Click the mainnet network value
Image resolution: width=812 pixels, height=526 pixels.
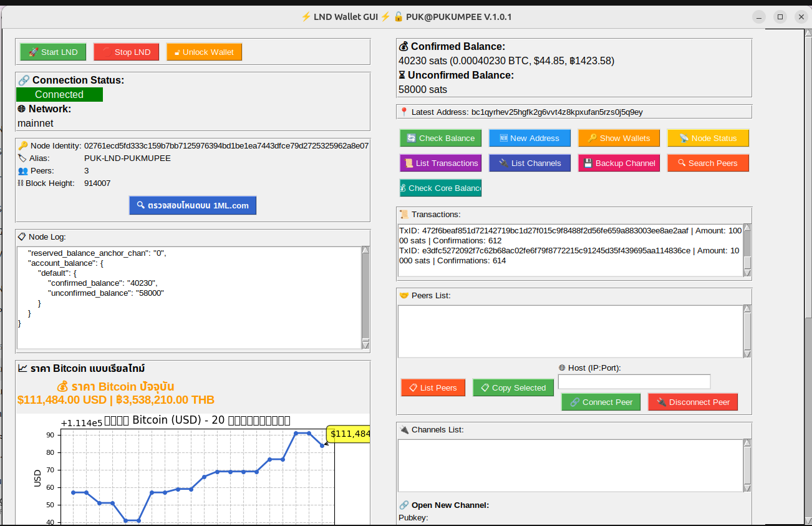click(36, 123)
